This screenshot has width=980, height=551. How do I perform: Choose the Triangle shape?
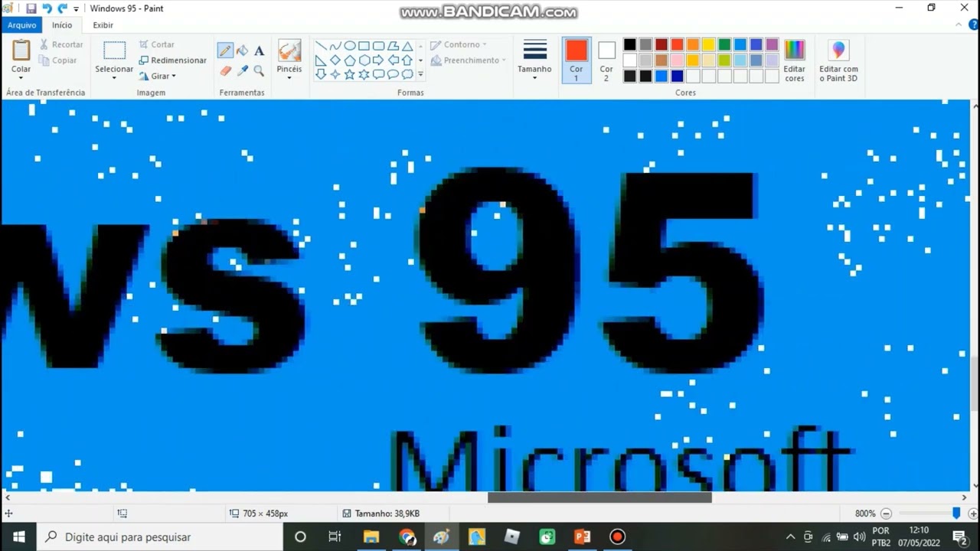[407, 46]
